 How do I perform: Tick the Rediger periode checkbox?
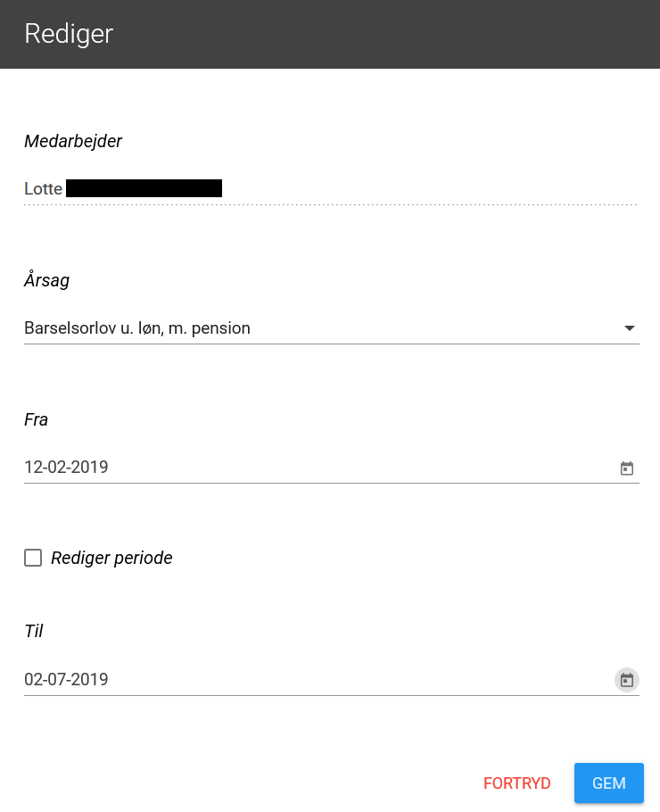click(33, 558)
